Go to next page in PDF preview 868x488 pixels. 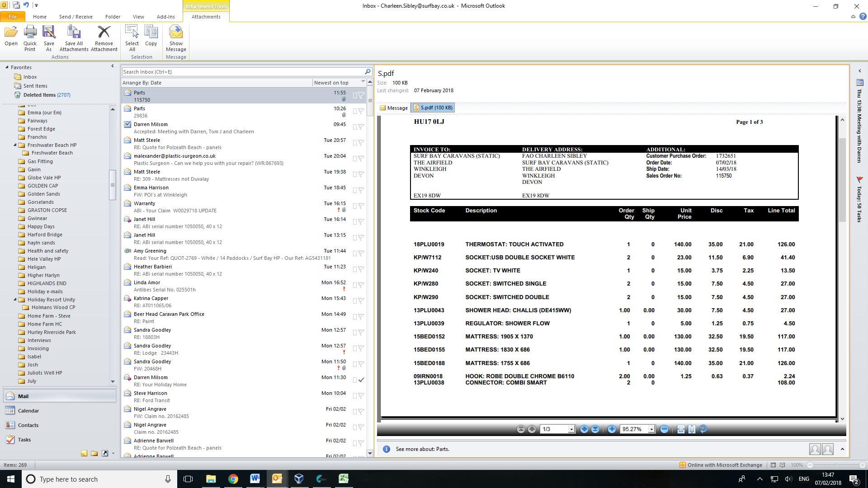point(584,429)
